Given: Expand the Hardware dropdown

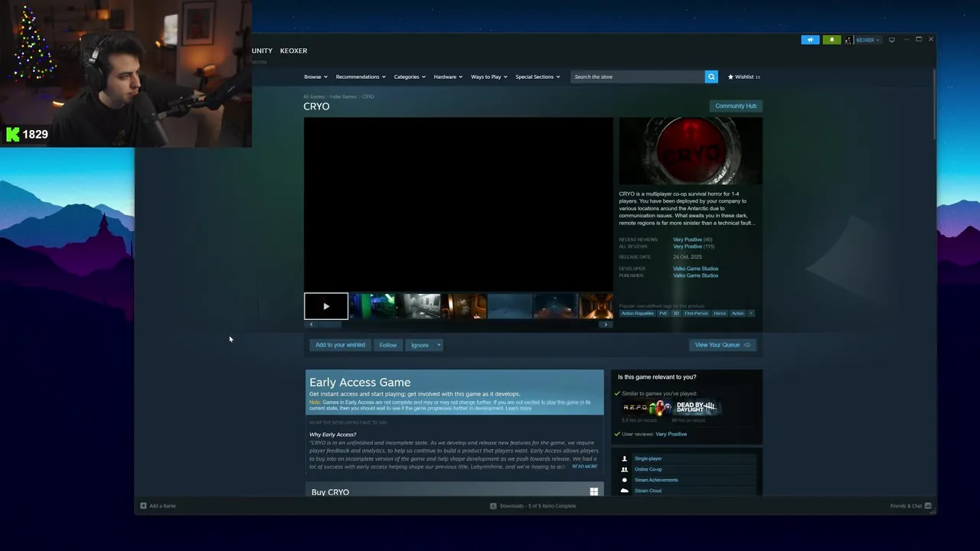Looking at the screenshot, I should coord(448,77).
